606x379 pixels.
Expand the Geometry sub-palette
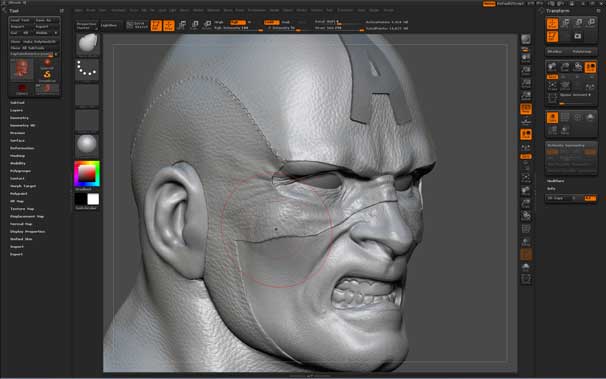point(19,118)
